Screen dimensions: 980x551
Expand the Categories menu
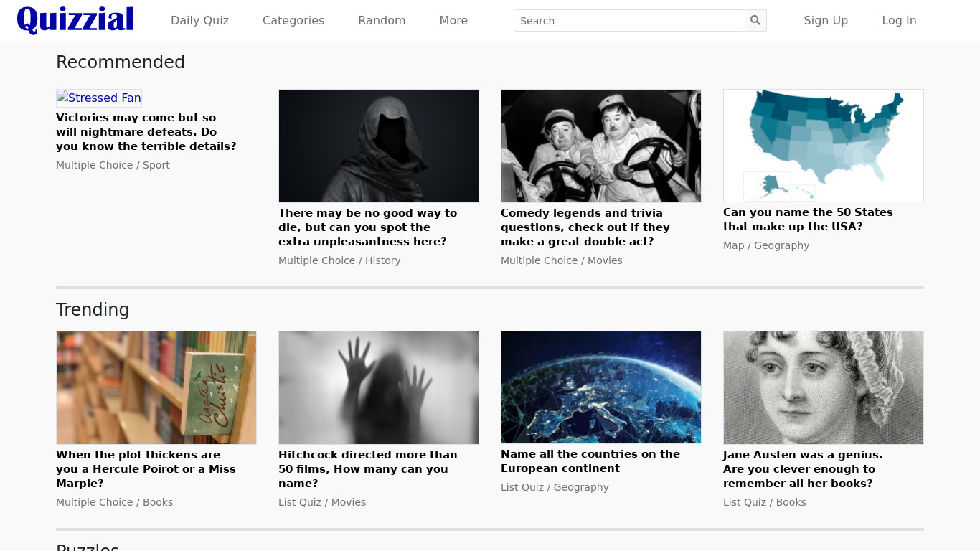[293, 21]
